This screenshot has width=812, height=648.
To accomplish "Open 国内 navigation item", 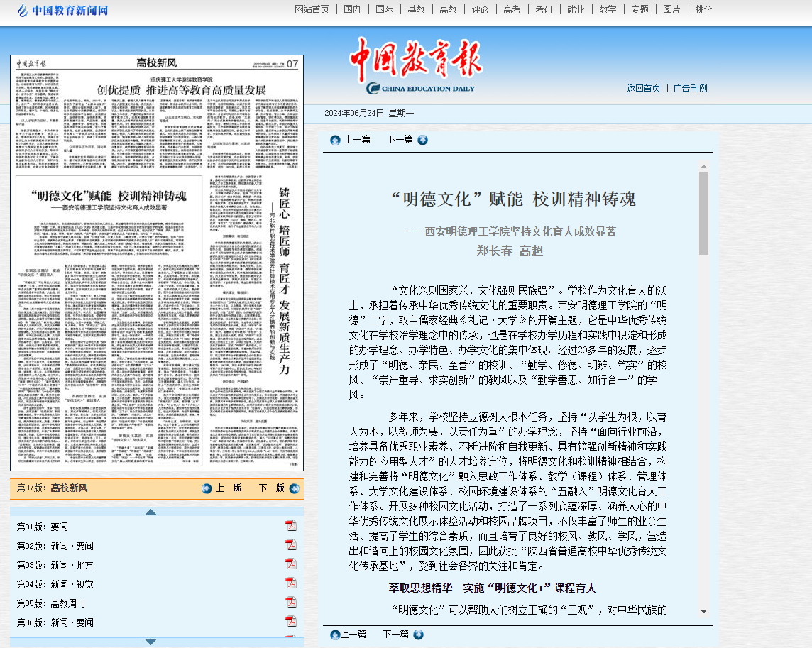I will [x=352, y=9].
